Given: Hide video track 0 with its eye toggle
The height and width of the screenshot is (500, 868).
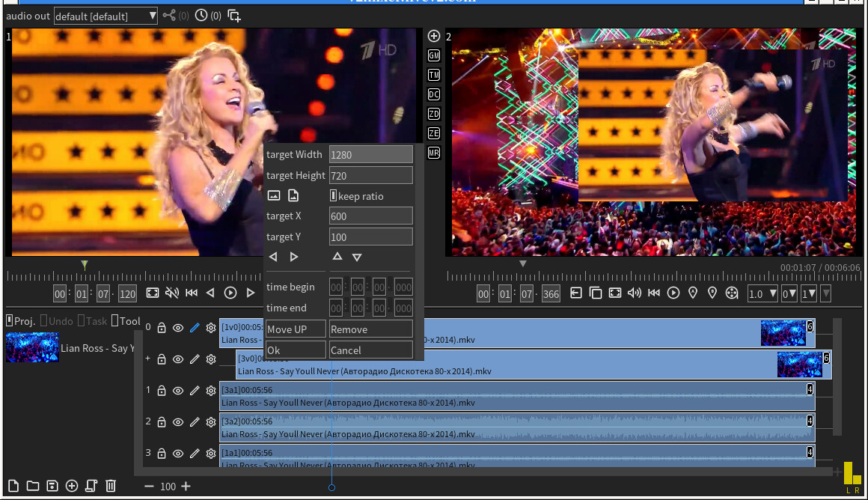Looking at the screenshot, I should (178, 327).
